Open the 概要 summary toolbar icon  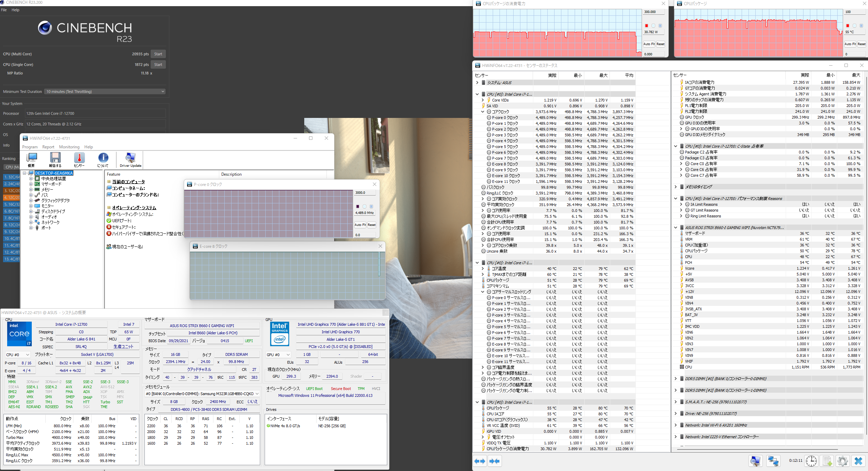coord(31,160)
